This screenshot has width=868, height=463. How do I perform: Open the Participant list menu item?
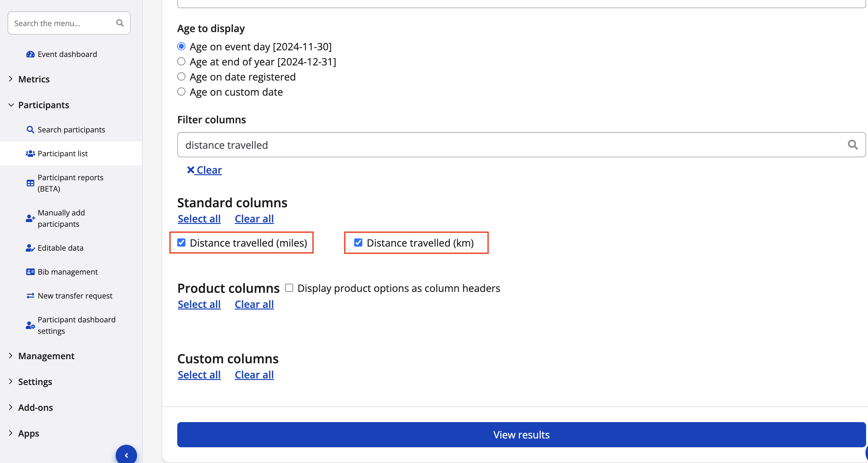point(63,154)
